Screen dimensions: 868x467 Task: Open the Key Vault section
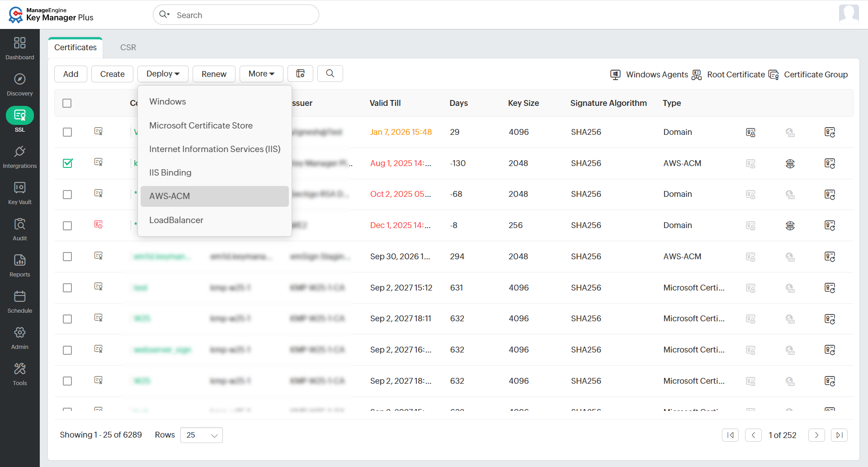point(20,193)
